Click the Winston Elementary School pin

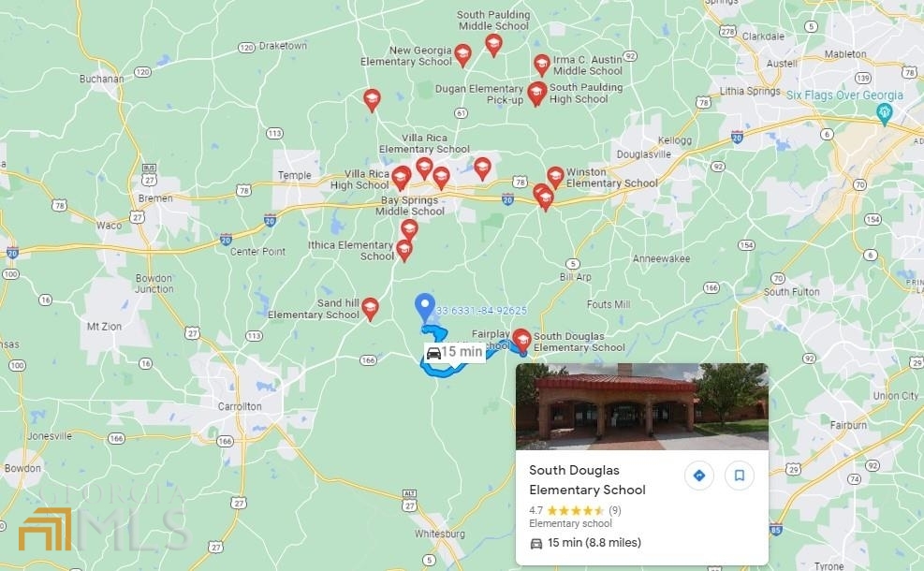[x=555, y=177]
